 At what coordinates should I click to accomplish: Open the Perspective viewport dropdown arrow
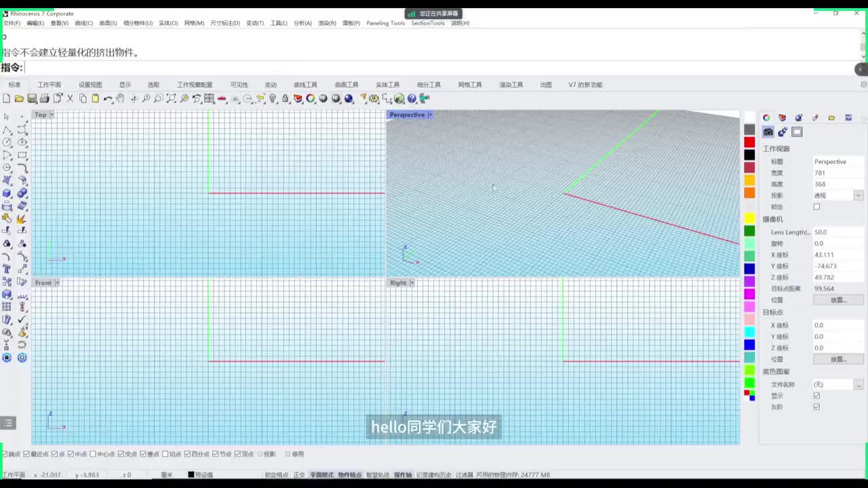pyautogui.click(x=430, y=115)
